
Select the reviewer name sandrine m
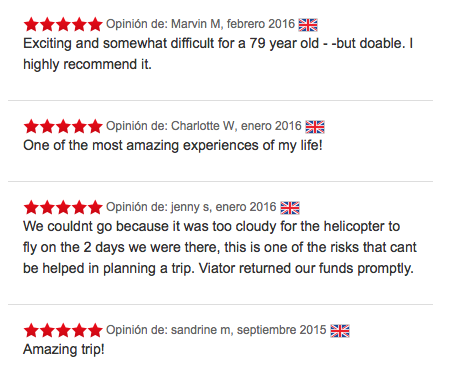(200, 330)
